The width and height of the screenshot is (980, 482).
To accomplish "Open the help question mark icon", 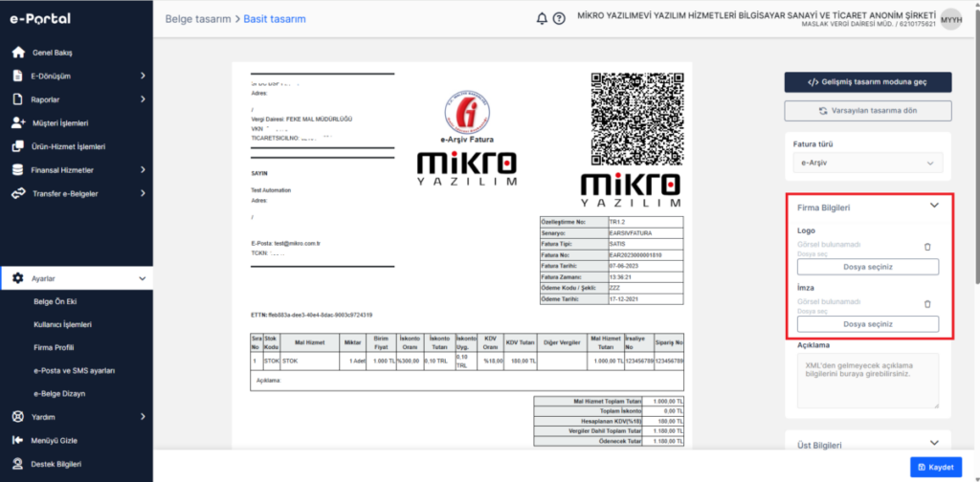I will (x=559, y=19).
